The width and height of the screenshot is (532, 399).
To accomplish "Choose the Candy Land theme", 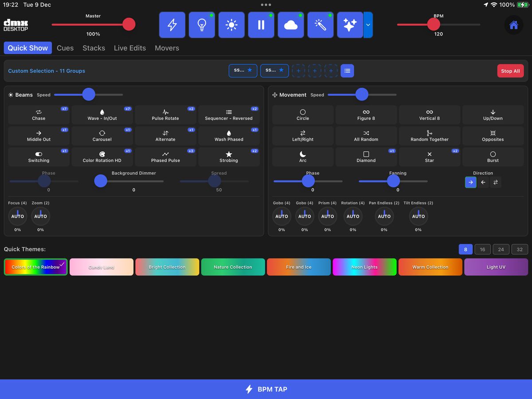I will click(x=102, y=267).
